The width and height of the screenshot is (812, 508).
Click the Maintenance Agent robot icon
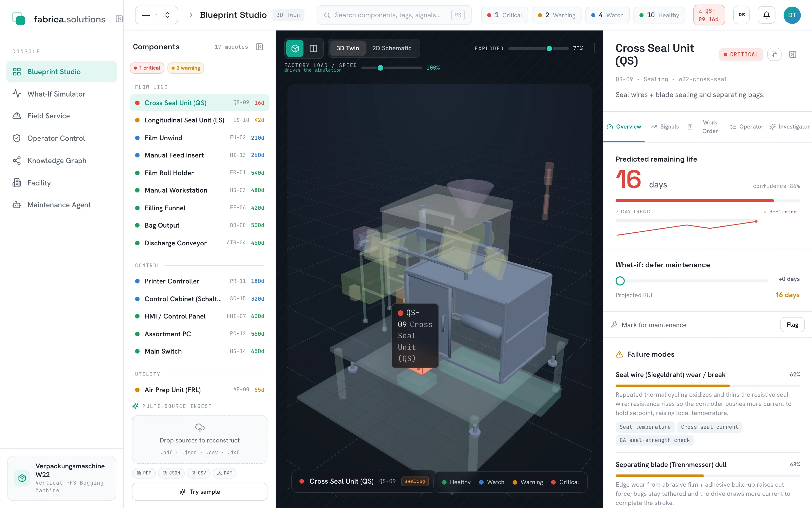(17, 205)
